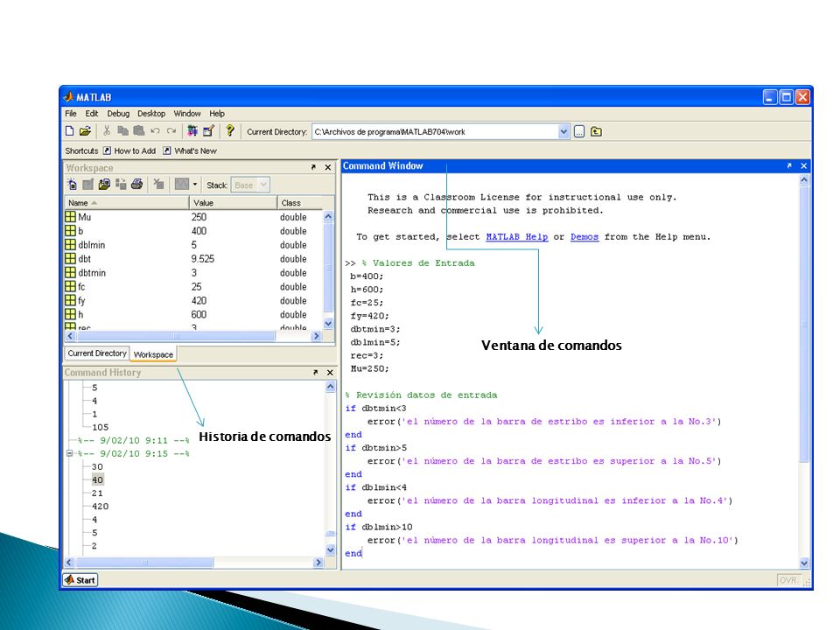Viewport: 840px width, 630px height.
Task: Open the Current Directory path dropdown
Action: [563, 132]
